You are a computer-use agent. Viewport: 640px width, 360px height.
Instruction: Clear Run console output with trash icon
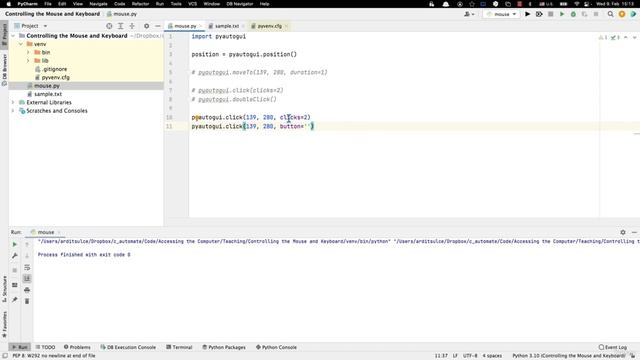coord(27,301)
